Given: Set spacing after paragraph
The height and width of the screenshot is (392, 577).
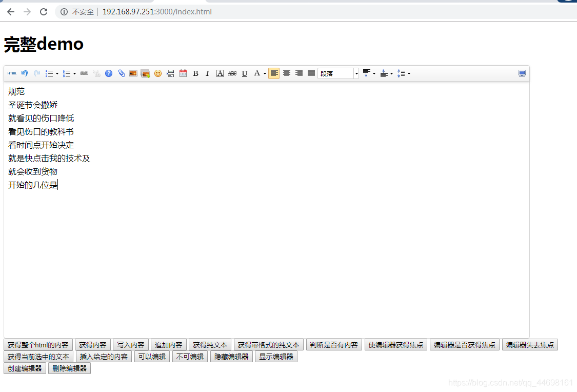Looking at the screenshot, I should pyautogui.click(x=384, y=73).
